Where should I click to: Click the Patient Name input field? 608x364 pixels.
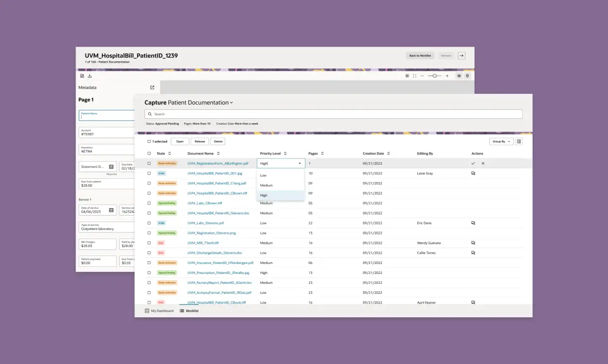[x=107, y=116]
